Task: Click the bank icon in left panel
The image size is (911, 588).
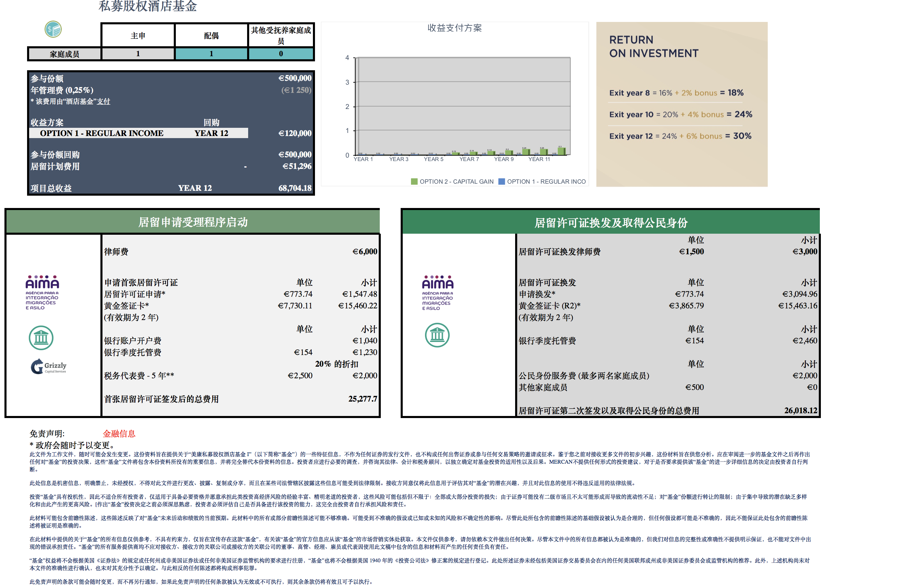Action: pos(41,338)
